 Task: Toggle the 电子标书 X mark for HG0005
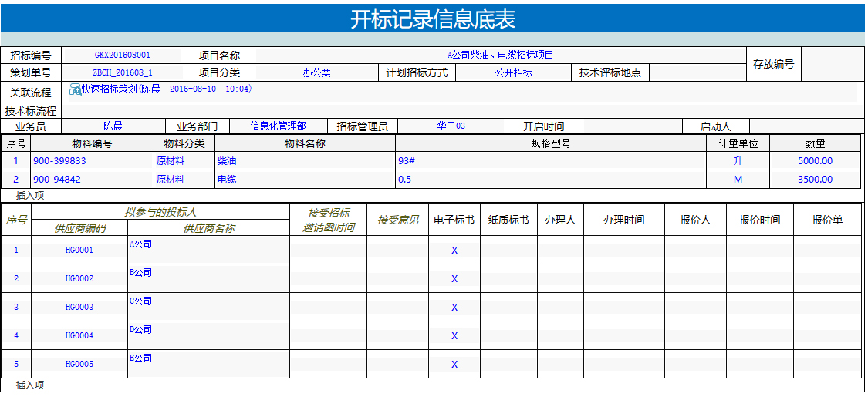454,364
